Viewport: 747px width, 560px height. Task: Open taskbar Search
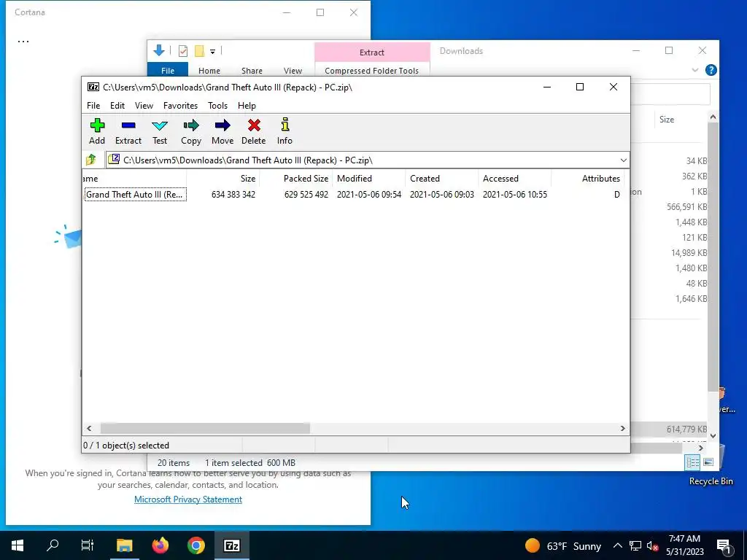(53, 545)
